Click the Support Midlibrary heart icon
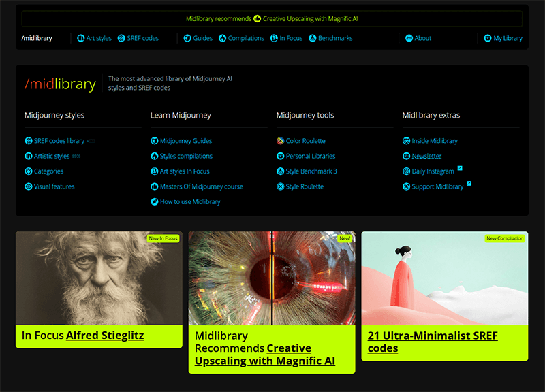Screen dimensions: 545x392 [x=407, y=186]
